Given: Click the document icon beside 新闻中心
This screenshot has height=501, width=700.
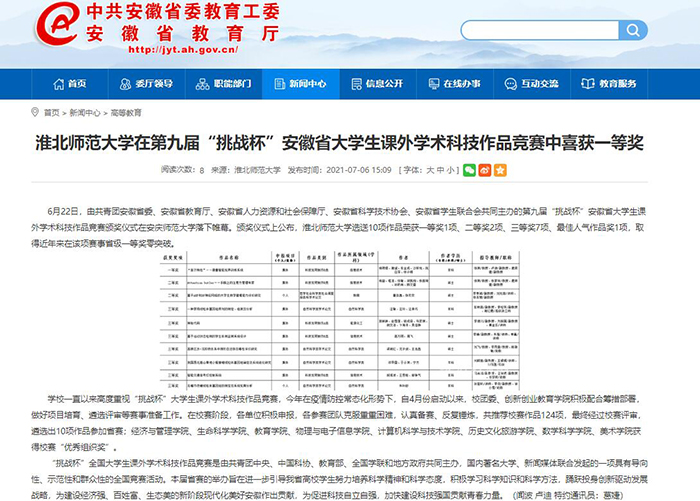Looking at the screenshot, I should [x=279, y=84].
